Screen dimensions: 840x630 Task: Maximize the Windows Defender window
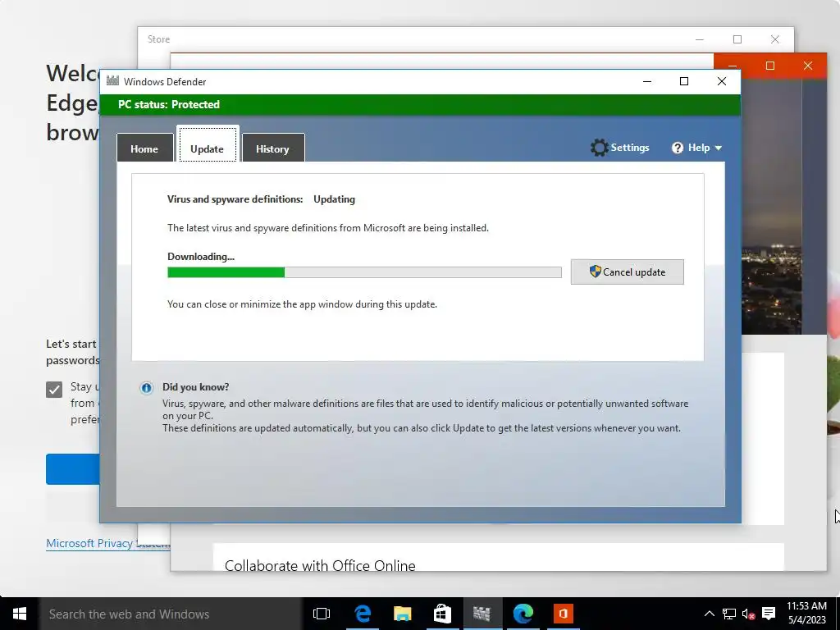point(684,81)
